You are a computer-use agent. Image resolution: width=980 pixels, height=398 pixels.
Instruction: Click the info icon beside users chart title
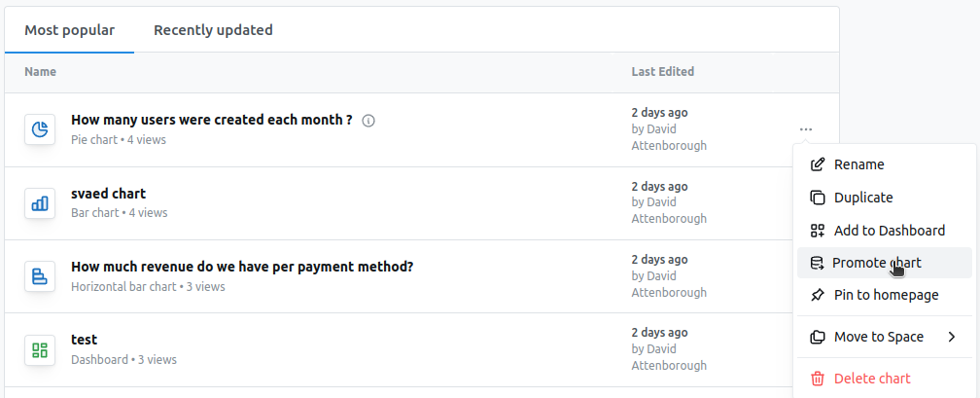tap(368, 121)
